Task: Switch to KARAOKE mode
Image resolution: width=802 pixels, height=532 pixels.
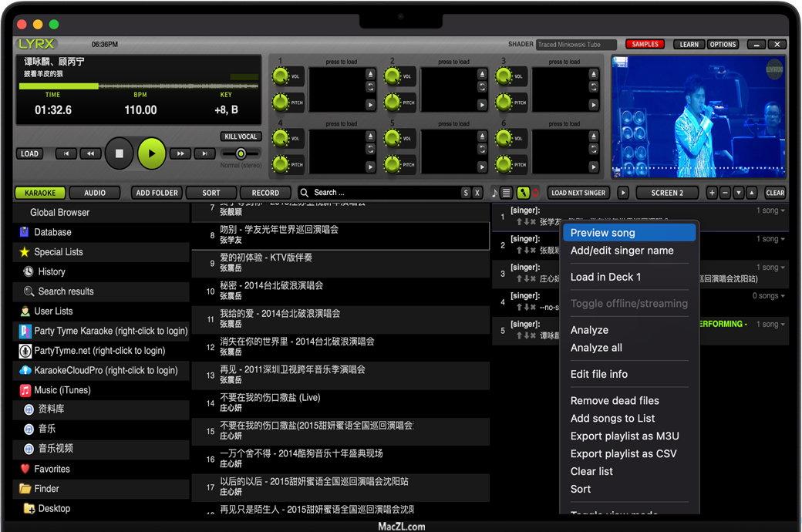Action: click(x=40, y=193)
